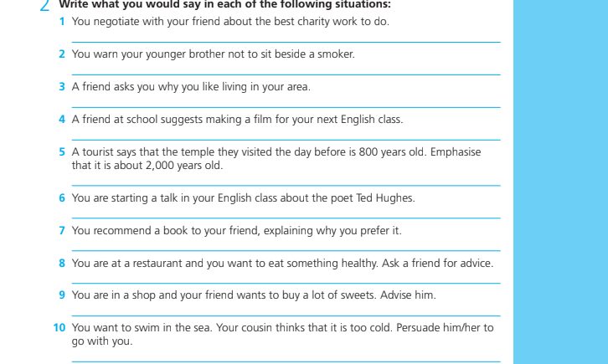The image size is (608, 364).
Task: Click the answer line under the temple question
Action: point(285,185)
